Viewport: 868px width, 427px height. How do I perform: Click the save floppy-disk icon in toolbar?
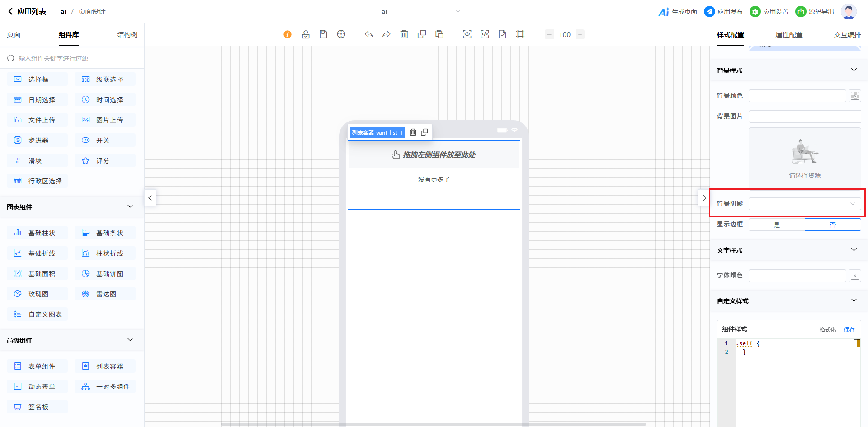pos(323,34)
